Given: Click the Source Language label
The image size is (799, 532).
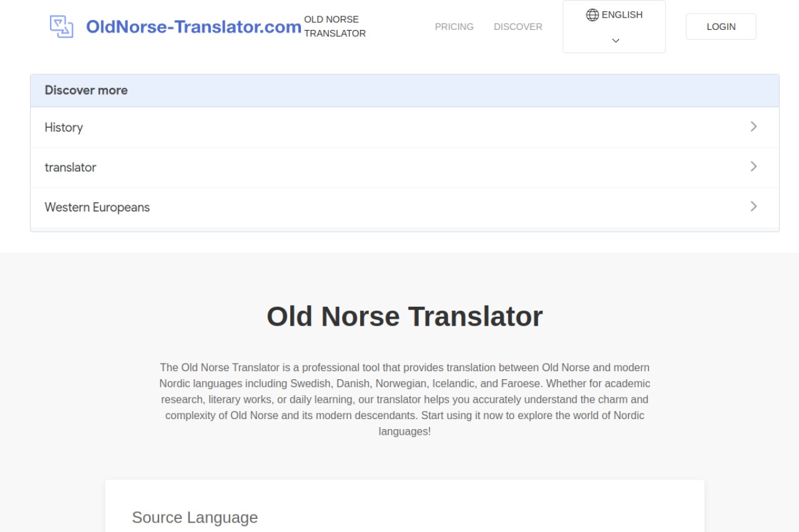Looking at the screenshot, I should click(x=195, y=518).
